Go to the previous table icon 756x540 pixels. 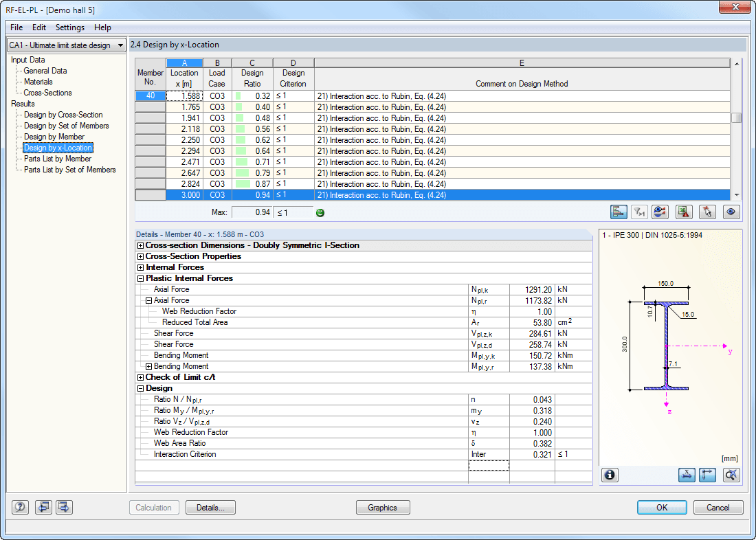click(x=43, y=507)
